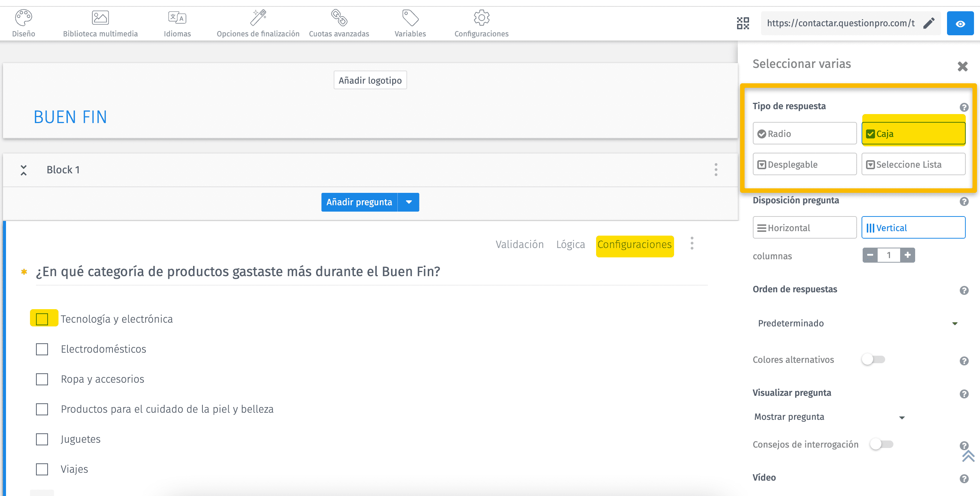Open the Diseño panel
The height and width of the screenshot is (496, 980).
point(23,23)
